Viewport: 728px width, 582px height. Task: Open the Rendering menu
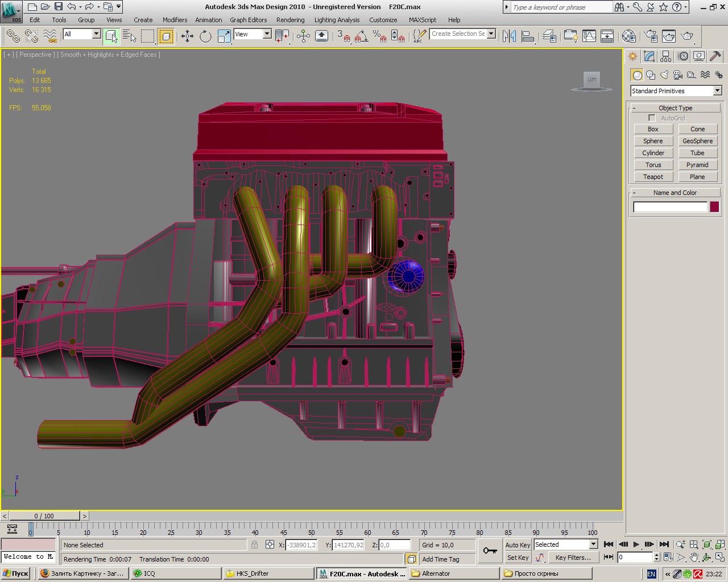click(290, 20)
